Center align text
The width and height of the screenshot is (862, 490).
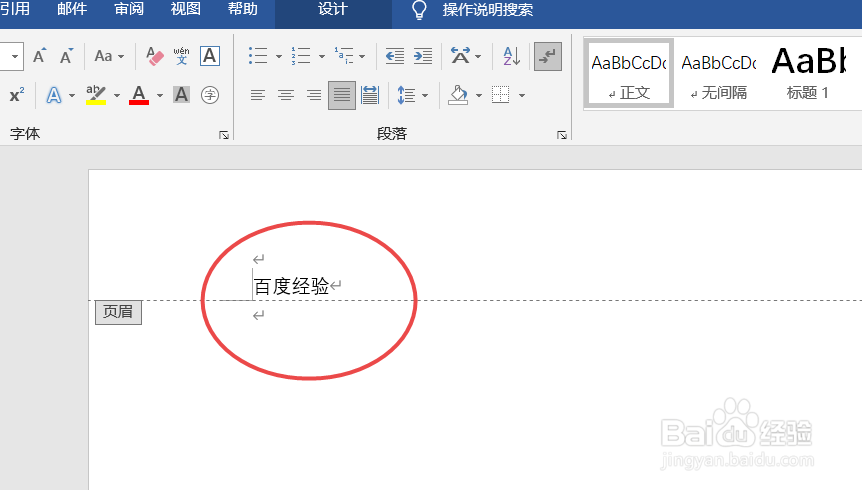point(286,95)
